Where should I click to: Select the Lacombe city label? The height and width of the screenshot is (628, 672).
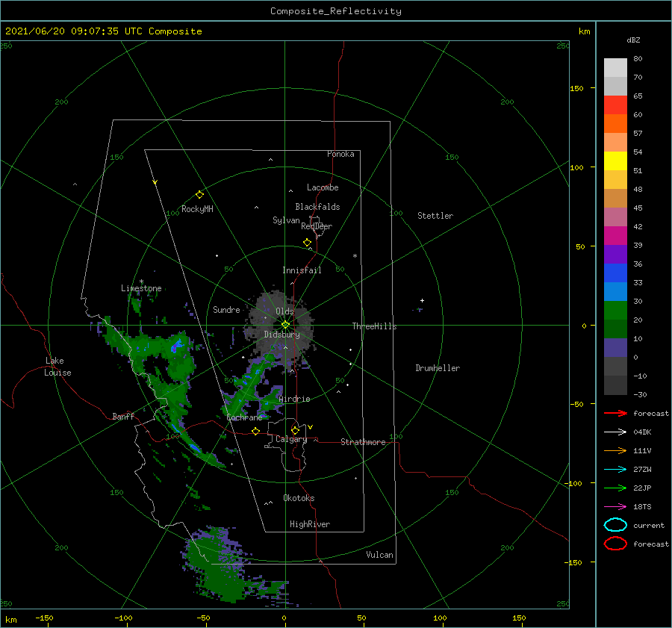[323, 187]
